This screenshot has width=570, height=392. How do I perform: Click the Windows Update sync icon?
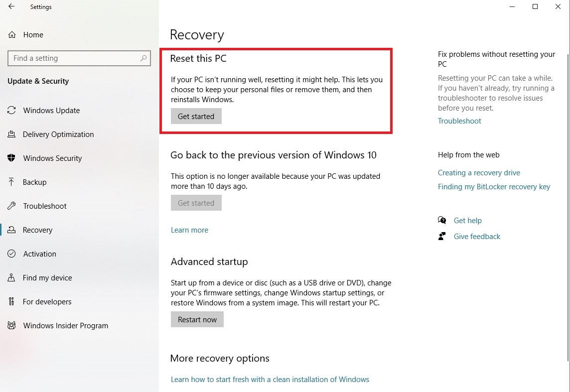(11, 111)
